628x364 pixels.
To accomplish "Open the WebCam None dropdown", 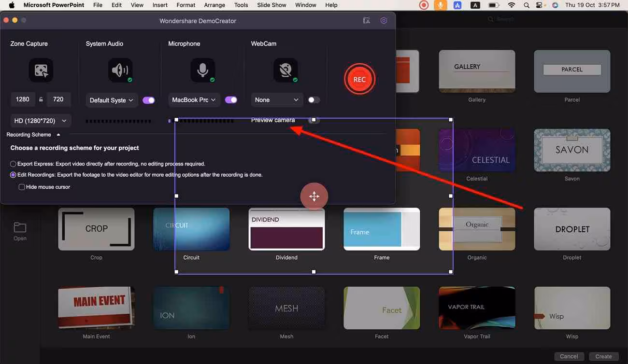I will tap(277, 100).
